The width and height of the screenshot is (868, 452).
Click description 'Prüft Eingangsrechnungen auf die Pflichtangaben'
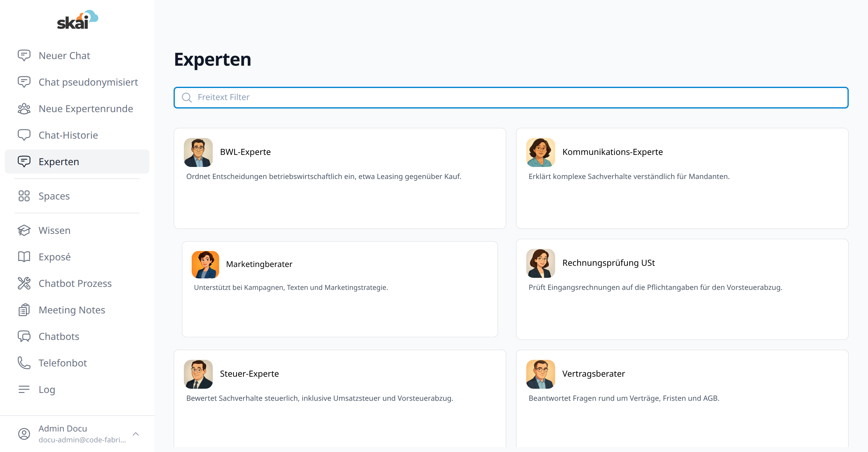coord(655,287)
